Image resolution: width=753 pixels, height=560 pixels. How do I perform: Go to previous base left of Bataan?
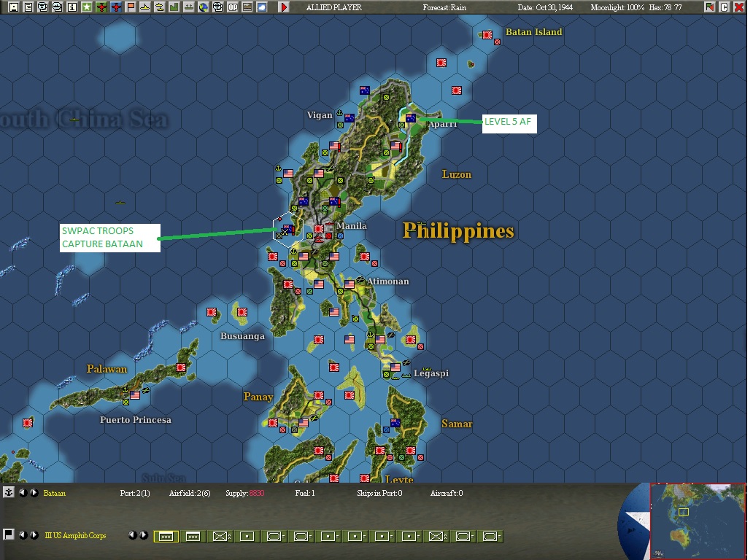(x=23, y=492)
